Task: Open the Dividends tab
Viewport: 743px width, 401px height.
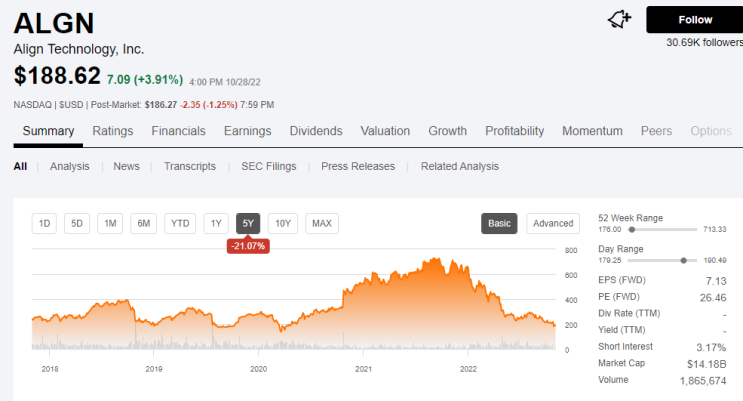Action: 316,131
